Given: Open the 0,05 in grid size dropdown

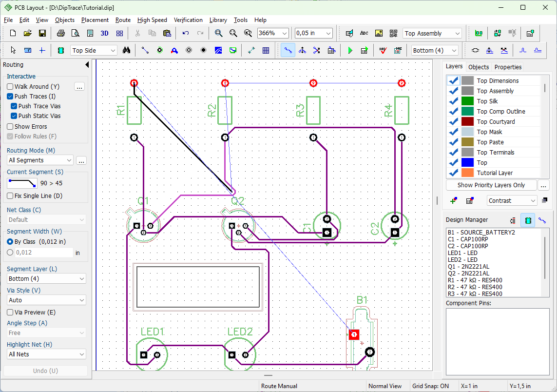Looking at the screenshot, I should [328, 34].
